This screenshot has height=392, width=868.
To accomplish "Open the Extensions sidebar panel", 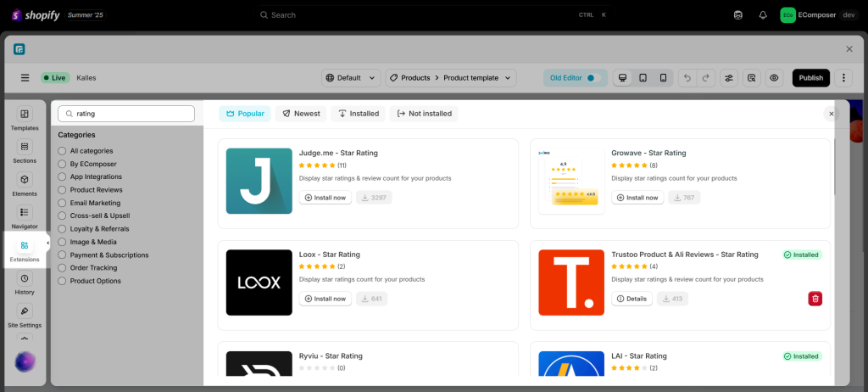I will tap(25, 250).
